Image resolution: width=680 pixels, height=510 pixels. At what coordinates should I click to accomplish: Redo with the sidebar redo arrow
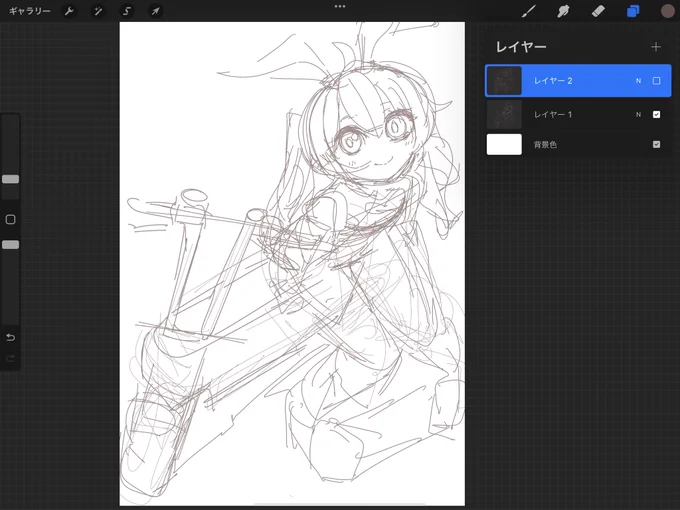click(10, 358)
